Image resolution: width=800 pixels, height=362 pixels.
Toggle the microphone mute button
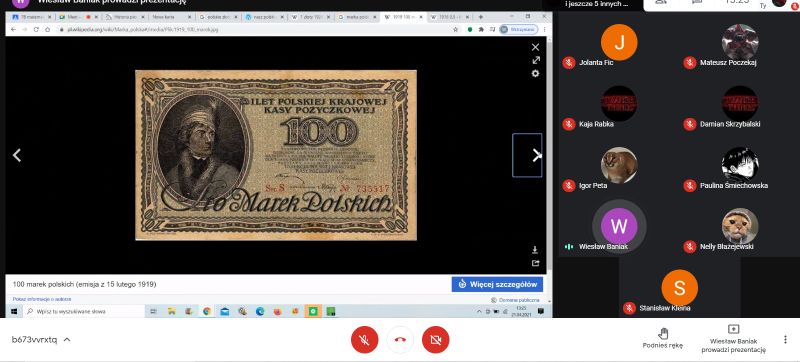click(364, 340)
